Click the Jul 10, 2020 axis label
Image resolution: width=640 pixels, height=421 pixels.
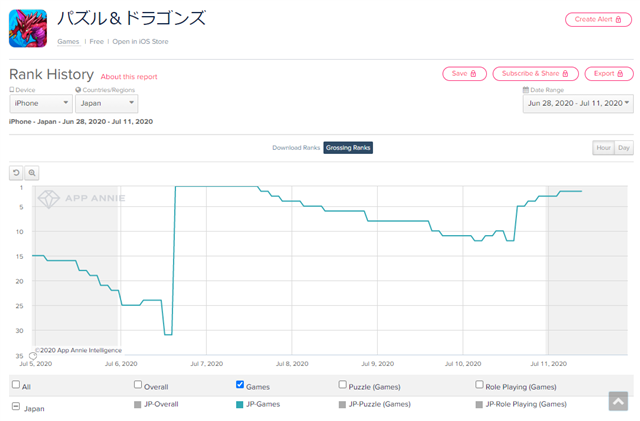coord(463,364)
